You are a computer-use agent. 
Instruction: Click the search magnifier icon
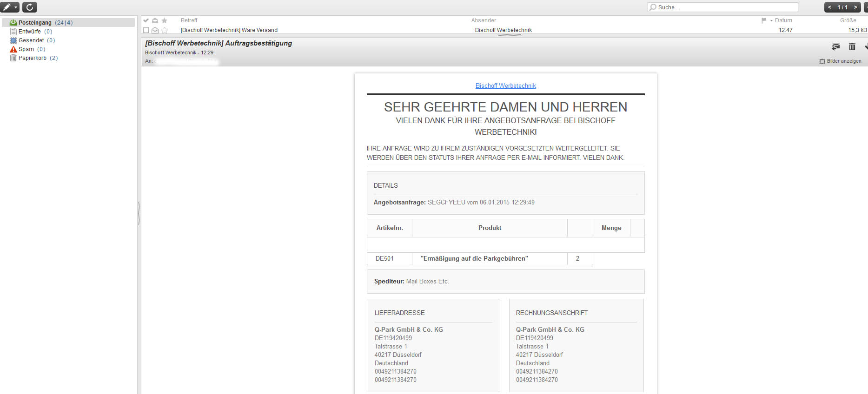pyautogui.click(x=653, y=7)
